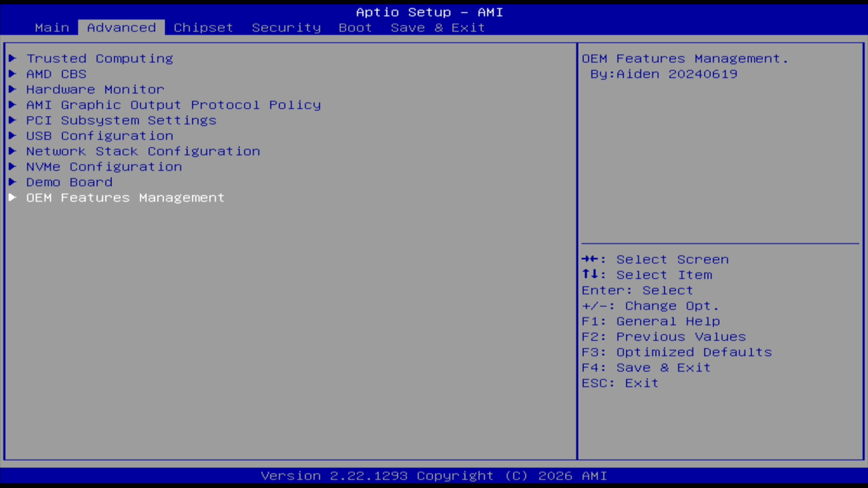Viewport: 868px width, 488px height.
Task: Click arrow beside Trusted Computing
Action: tap(12, 58)
